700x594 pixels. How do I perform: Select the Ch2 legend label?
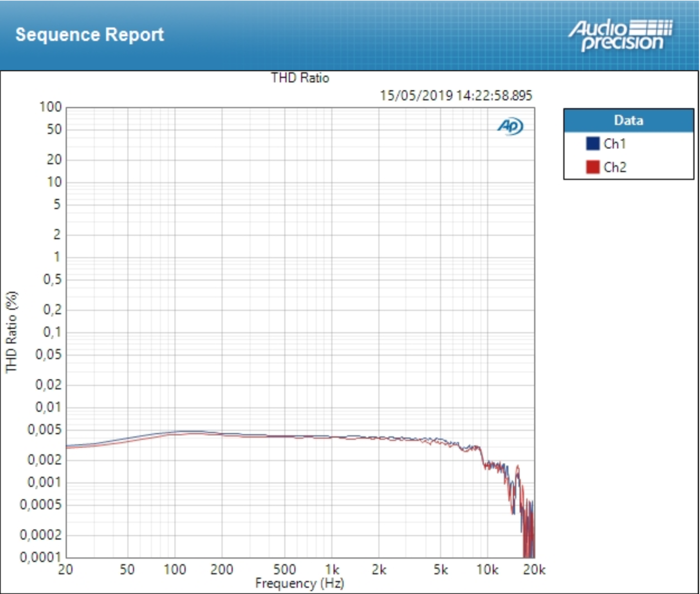pyautogui.click(x=615, y=167)
